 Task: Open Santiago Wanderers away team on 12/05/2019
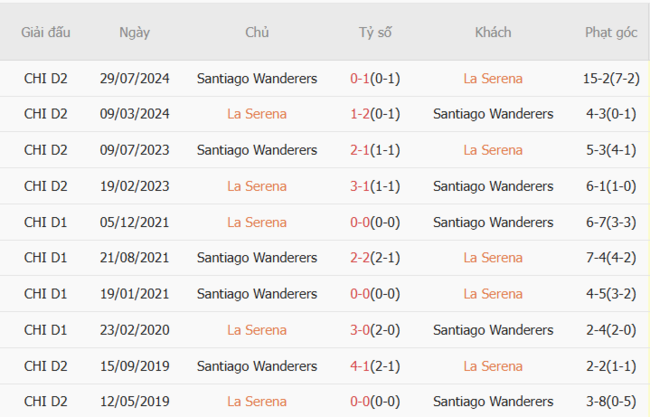(x=493, y=402)
